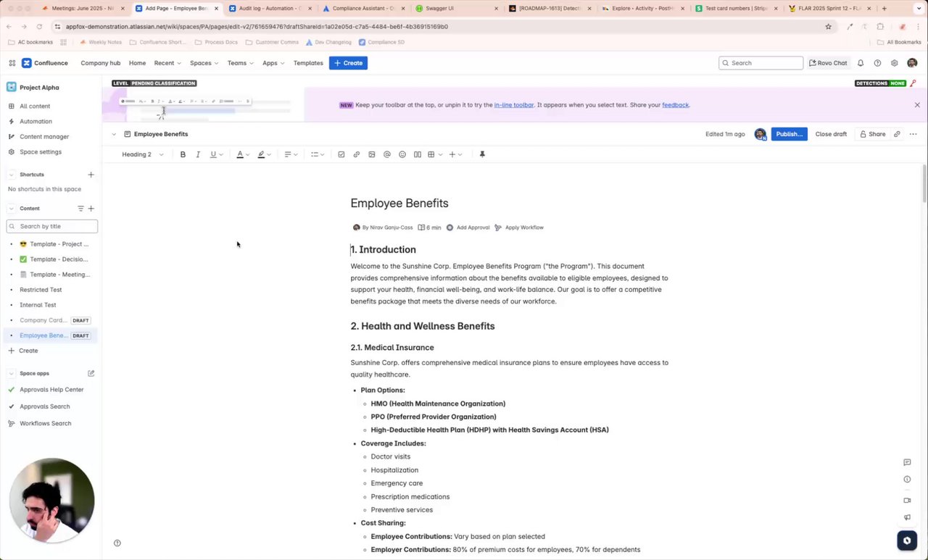The height and width of the screenshot is (560, 928).
Task: Open Restricted Test in content tree
Action: click(x=41, y=290)
